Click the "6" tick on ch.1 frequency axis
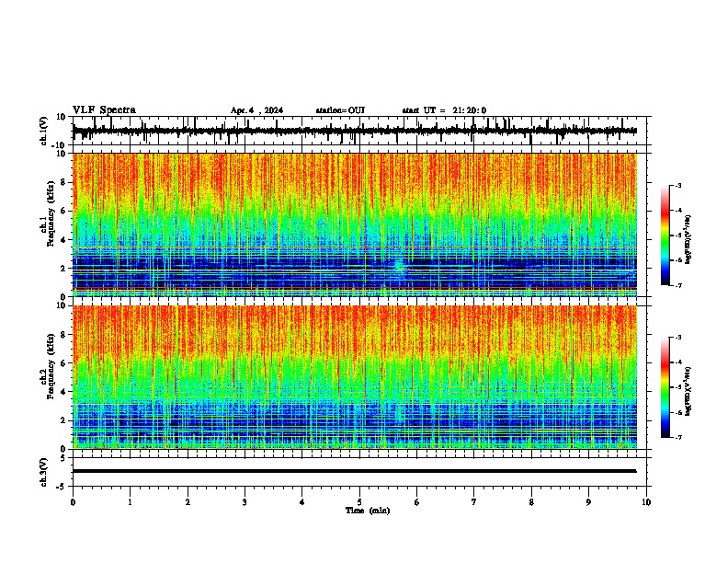Screen dimensions: 728x563 [x=64, y=211]
